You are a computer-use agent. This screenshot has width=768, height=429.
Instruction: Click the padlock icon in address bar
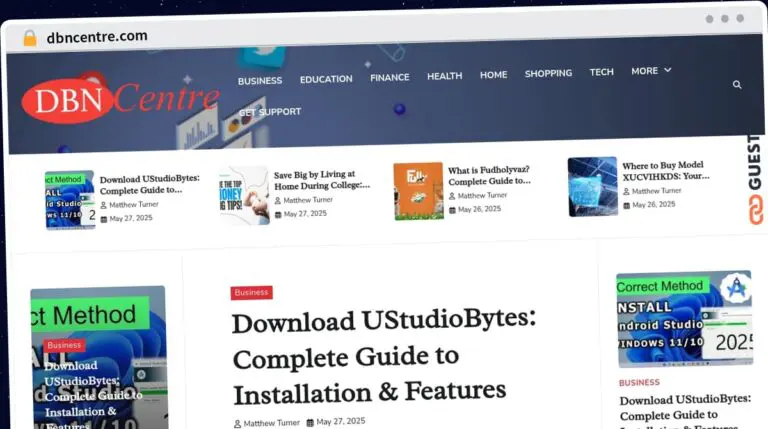30,37
